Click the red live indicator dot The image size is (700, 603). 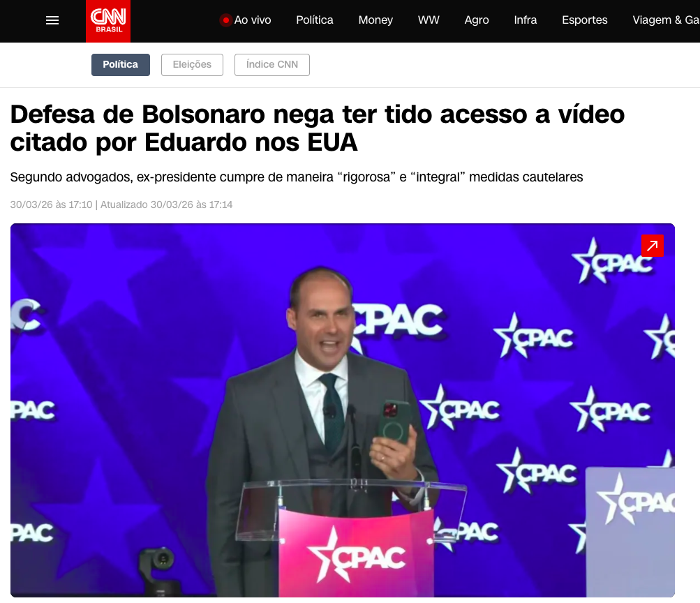[x=226, y=20]
